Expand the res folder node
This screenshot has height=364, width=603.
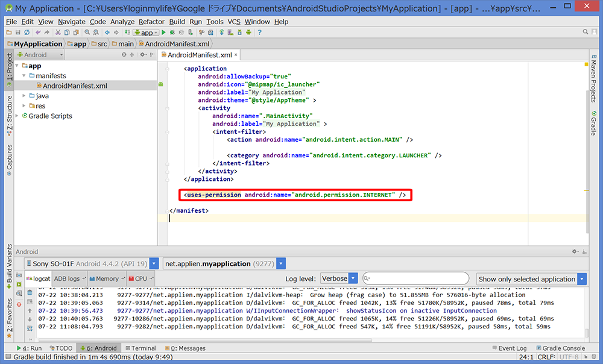[24, 105]
